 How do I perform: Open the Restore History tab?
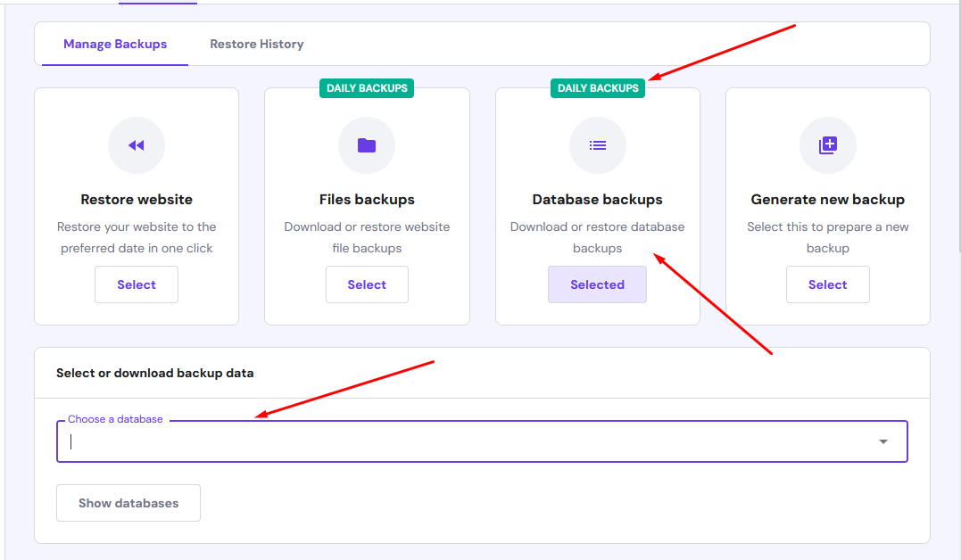(257, 44)
